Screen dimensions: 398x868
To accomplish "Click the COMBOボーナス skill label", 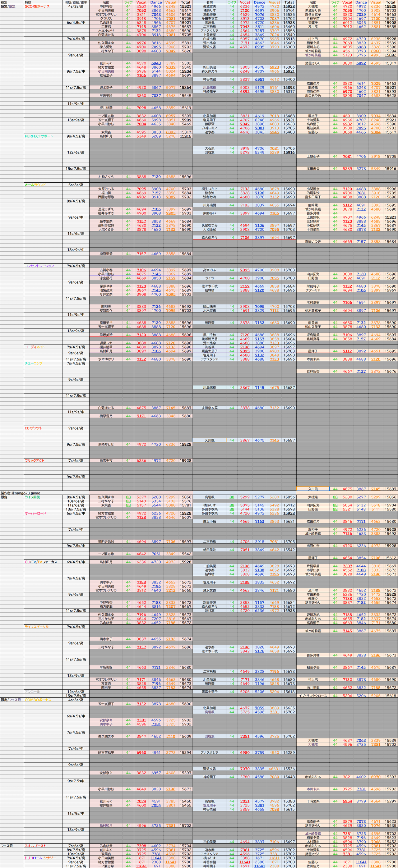I will point(43,700).
